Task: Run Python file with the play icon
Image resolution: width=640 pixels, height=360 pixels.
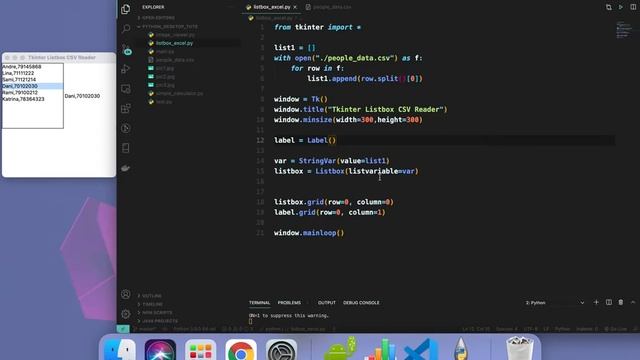Action: point(621,7)
